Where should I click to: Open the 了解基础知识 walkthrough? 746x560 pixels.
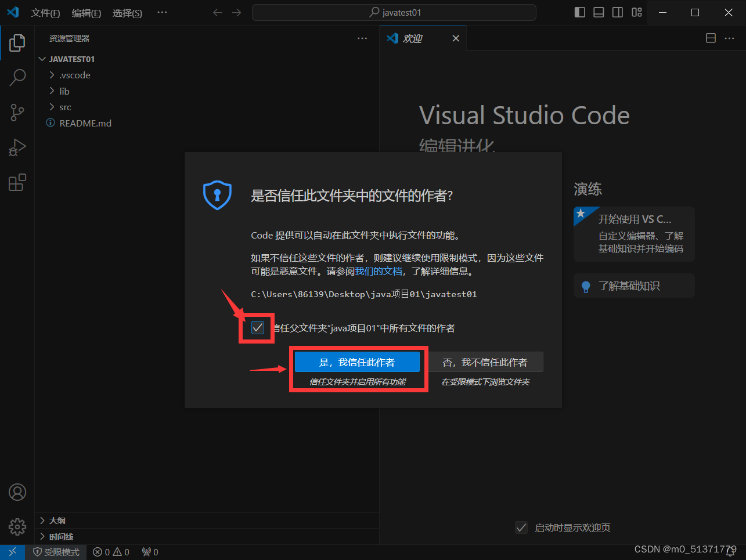[x=634, y=286]
